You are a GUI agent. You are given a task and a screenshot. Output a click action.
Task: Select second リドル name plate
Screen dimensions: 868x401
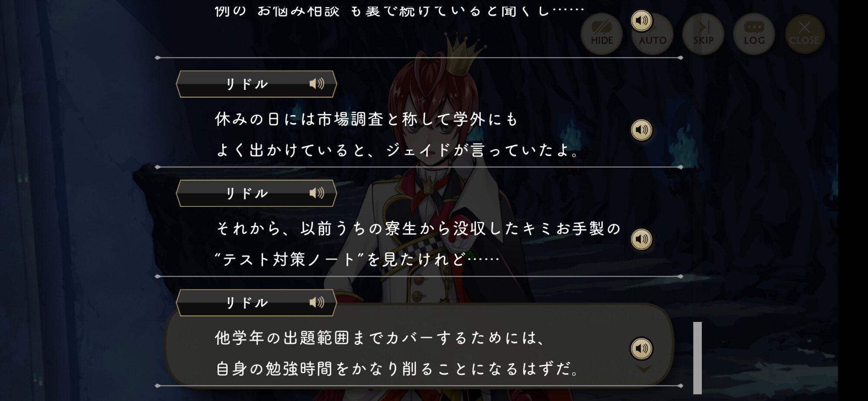[x=256, y=193]
